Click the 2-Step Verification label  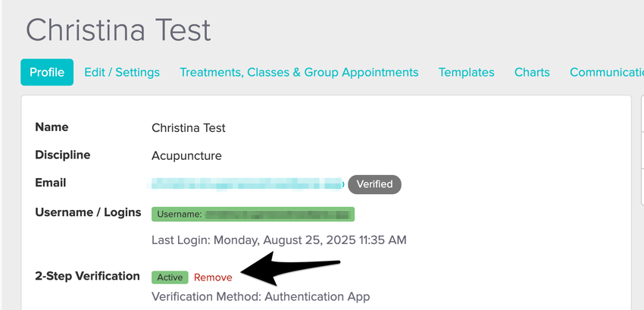pos(87,276)
